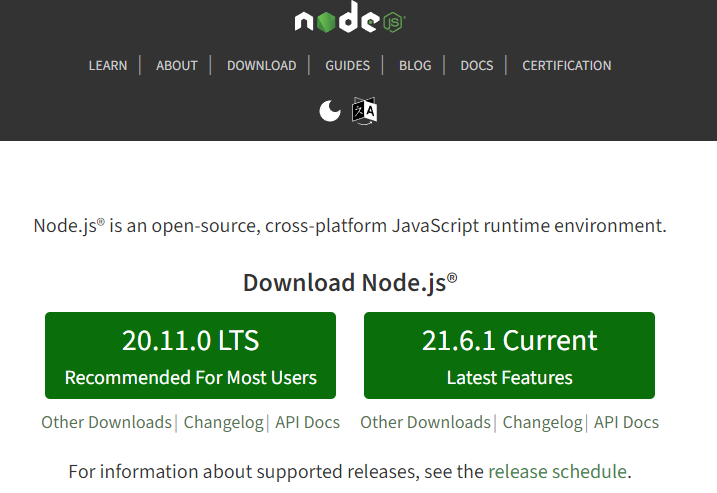The width and height of the screenshot is (717, 493).
Task: Download the 21.6.1 Current version
Action: (509, 355)
